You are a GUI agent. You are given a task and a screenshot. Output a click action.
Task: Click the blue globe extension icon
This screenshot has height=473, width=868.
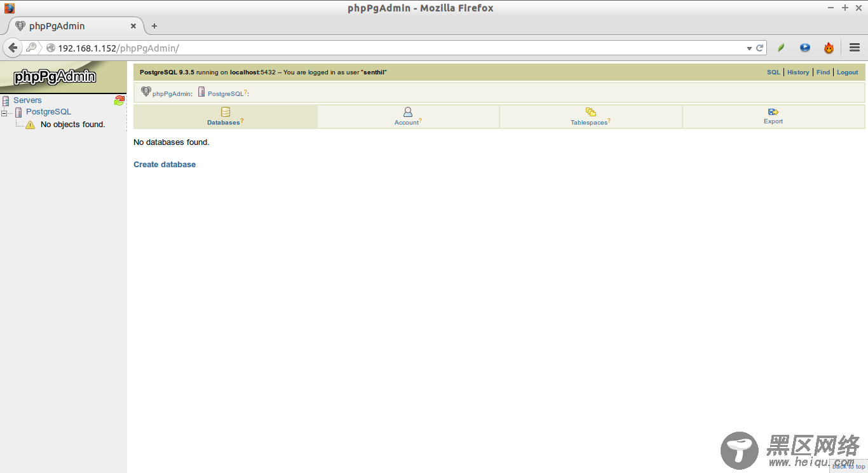click(x=805, y=48)
